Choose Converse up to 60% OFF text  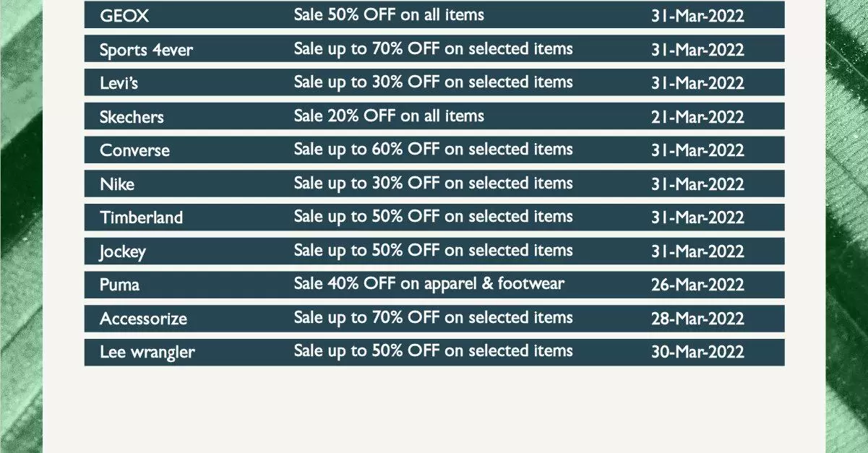pos(434,150)
